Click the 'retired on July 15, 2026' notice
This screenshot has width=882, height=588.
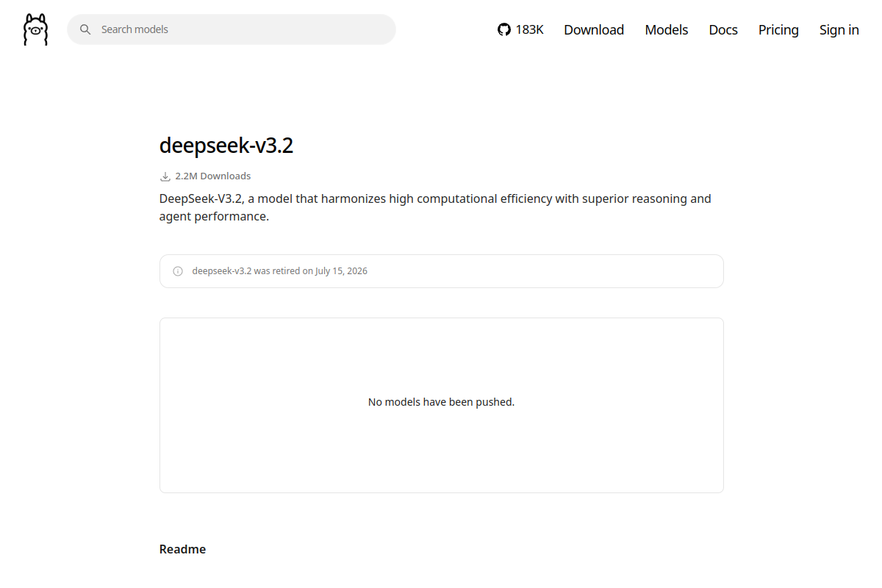tap(442, 271)
